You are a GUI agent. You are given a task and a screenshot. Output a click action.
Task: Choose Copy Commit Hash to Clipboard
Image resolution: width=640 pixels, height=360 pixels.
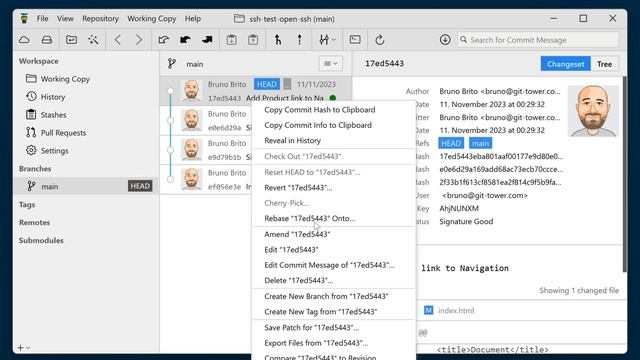coord(334,110)
